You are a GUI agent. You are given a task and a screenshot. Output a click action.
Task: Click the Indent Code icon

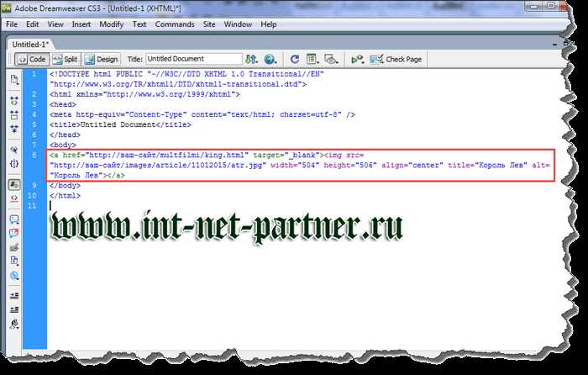pyautogui.click(x=14, y=296)
